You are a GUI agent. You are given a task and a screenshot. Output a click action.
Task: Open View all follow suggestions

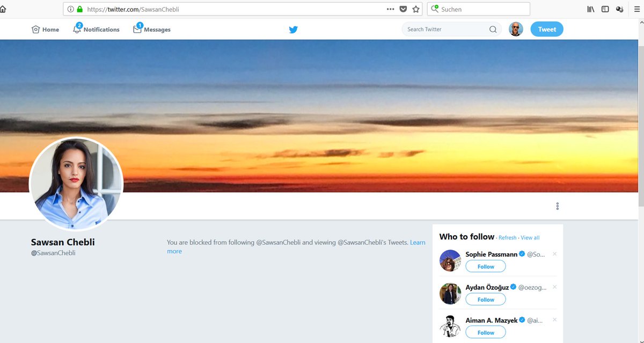click(x=530, y=238)
